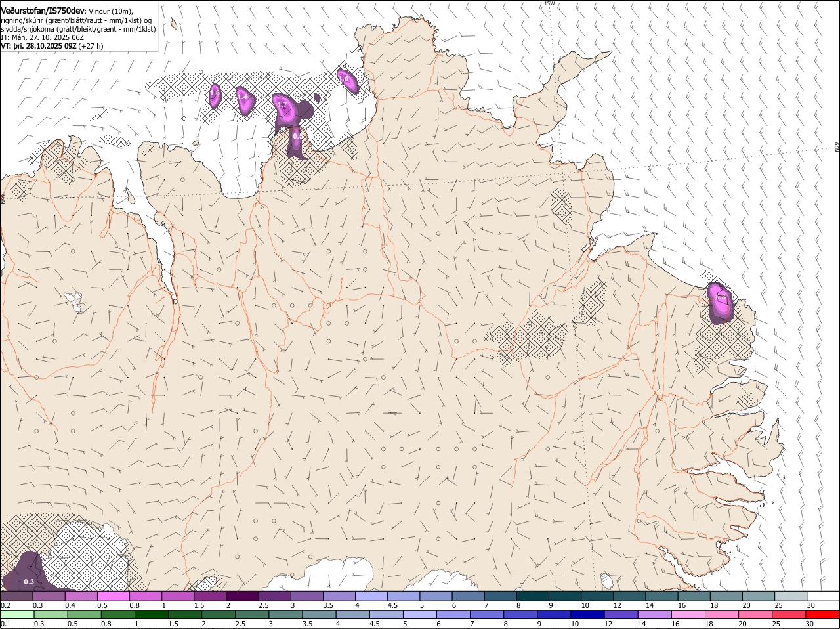Select the 0.2–0.3 dark purple swatch, upper legend
The image size is (840, 629).
(16, 596)
